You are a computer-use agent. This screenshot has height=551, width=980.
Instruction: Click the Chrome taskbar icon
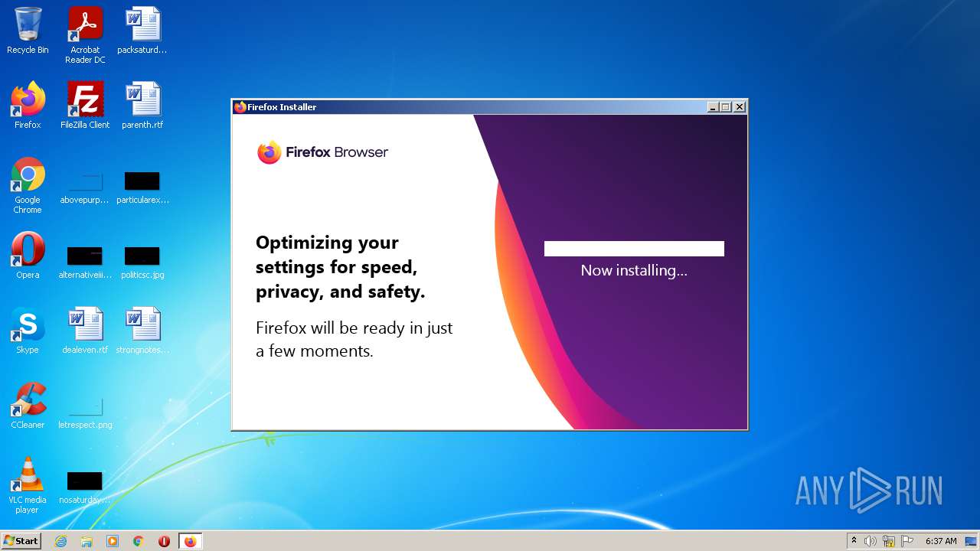tap(139, 541)
